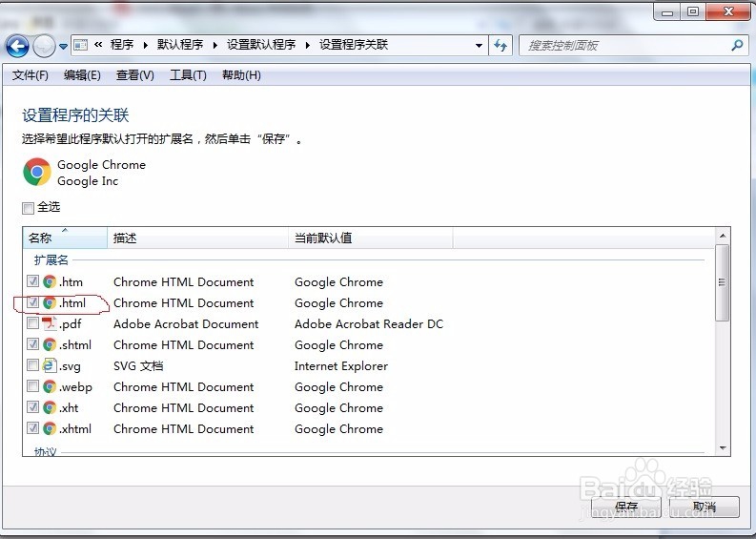Minimize the control panel window
Screen dimensions: 756x539
(666, 11)
